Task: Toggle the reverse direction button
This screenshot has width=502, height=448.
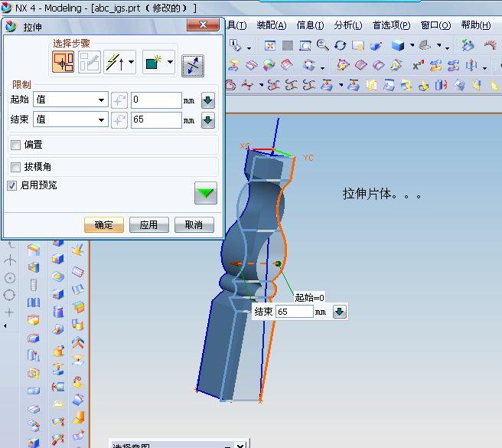Action: (192, 66)
